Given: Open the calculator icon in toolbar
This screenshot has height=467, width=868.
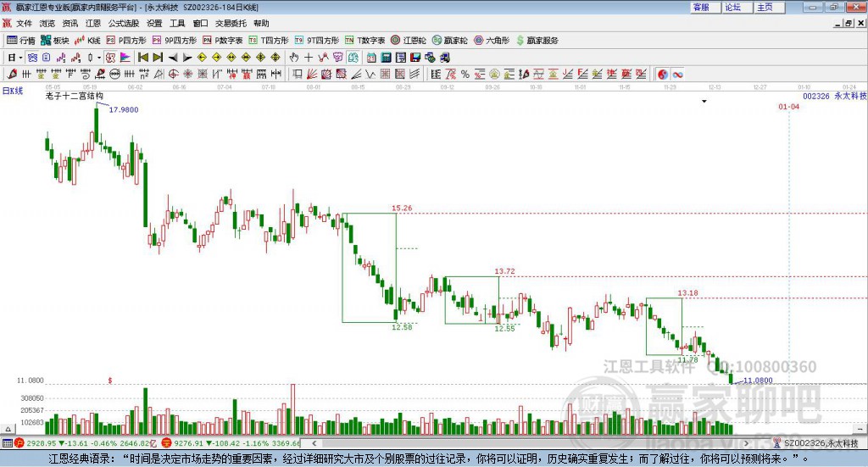Looking at the screenshot, I should pyautogui.click(x=387, y=58).
